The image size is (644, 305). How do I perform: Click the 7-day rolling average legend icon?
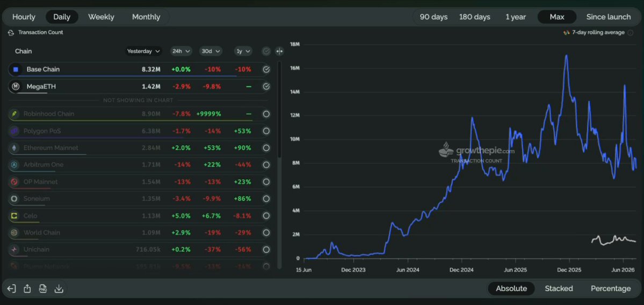coord(566,32)
